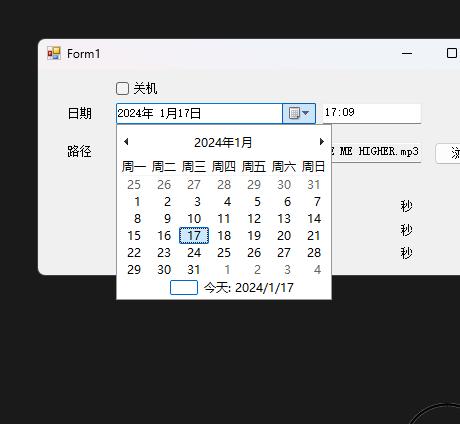460x424 pixels.
Task: Select grayed December 25 date
Action: coord(134,185)
